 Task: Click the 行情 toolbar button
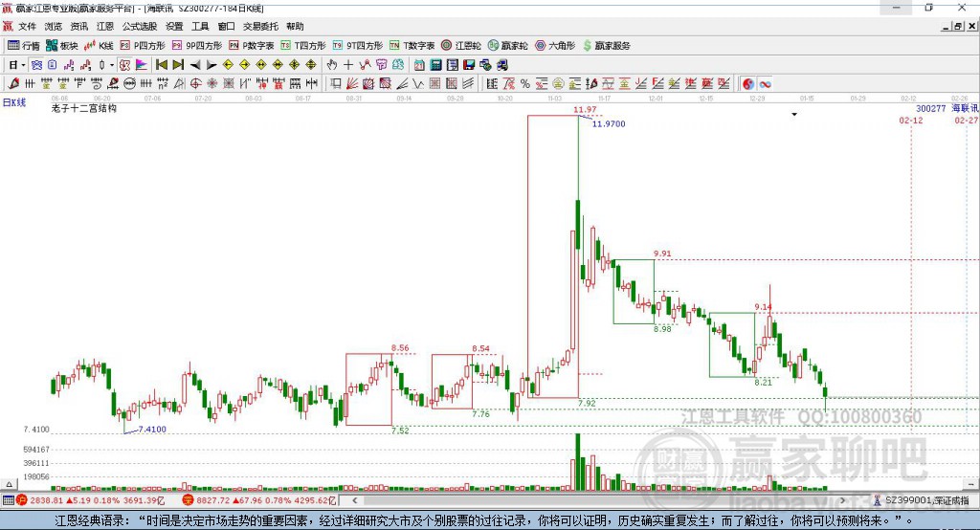(24, 46)
